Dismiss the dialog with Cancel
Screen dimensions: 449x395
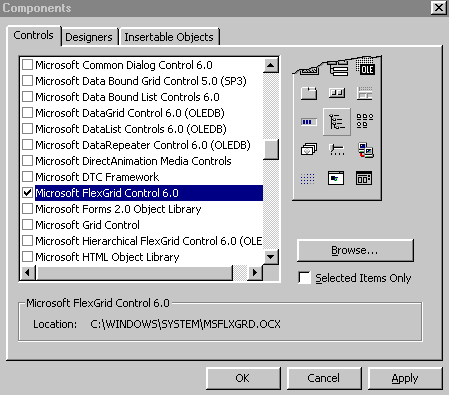(324, 378)
